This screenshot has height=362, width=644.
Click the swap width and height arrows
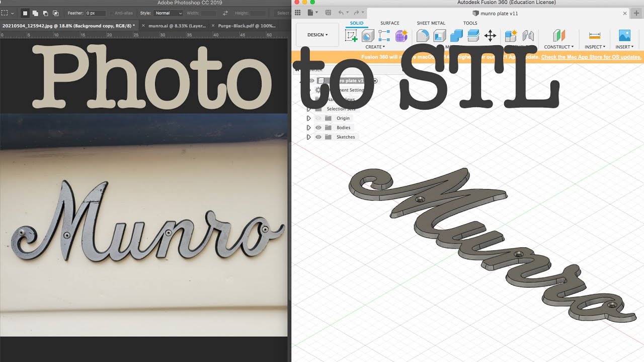pyautogui.click(x=225, y=13)
